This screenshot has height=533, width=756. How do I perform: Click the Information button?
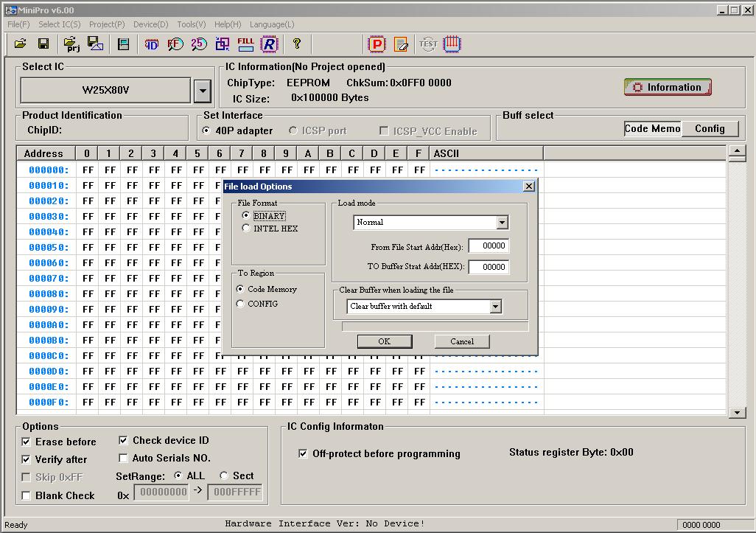coord(668,87)
